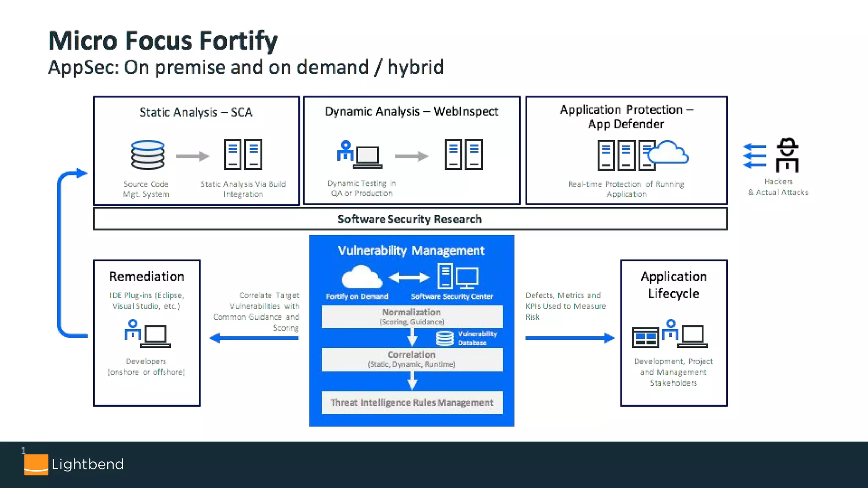Click the Lightbend orange logo
This screenshot has height=488, width=868.
pos(36,465)
